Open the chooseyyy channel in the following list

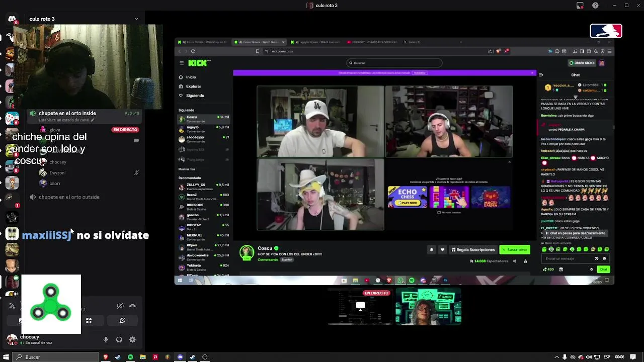pyautogui.click(x=204, y=139)
